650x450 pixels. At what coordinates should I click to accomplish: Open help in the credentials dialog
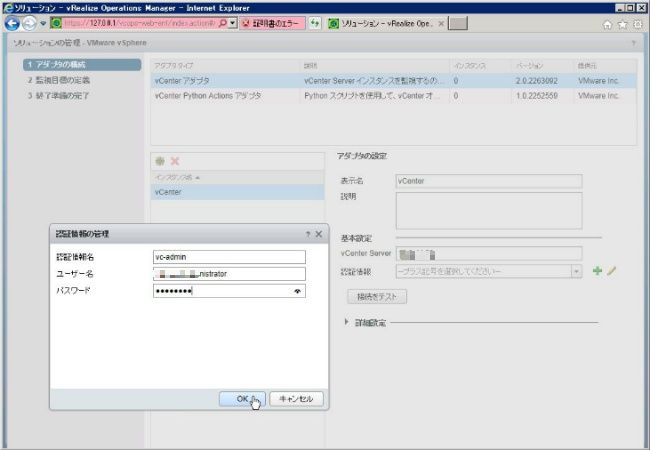[x=308, y=234]
